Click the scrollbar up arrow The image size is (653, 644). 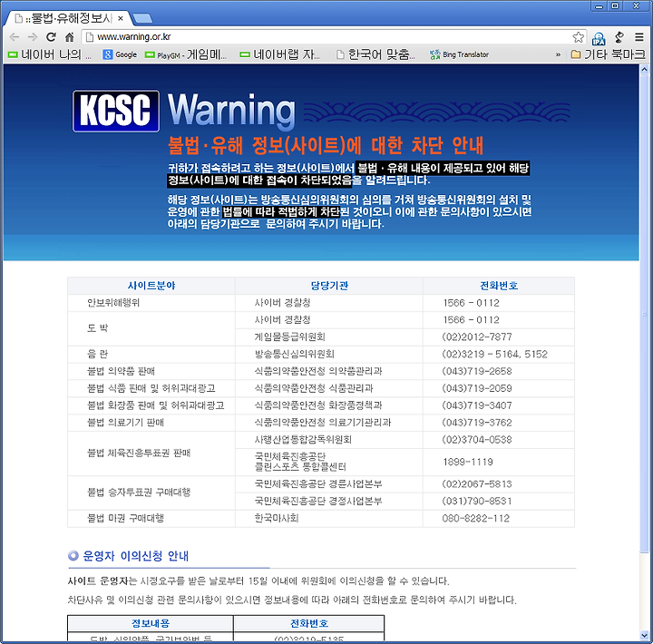[644, 69]
